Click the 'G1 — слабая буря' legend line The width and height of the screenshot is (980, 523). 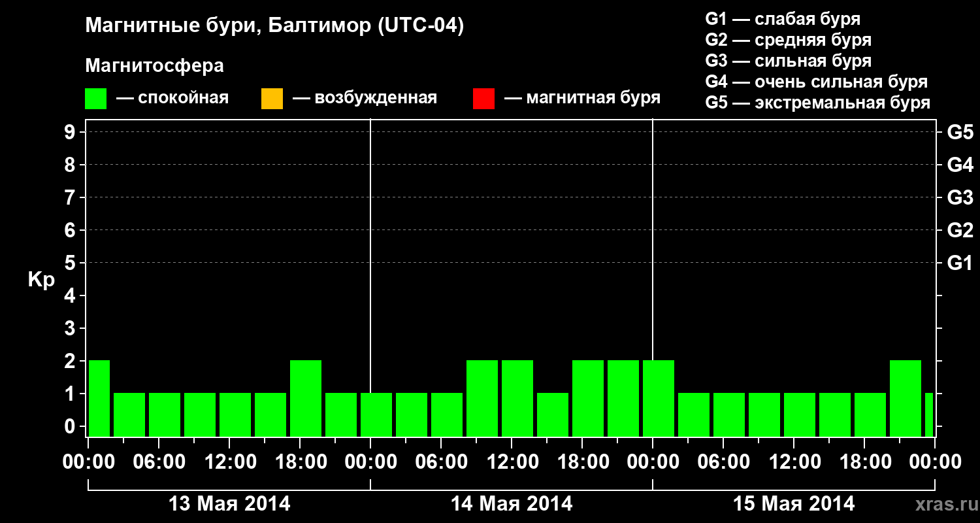(783, 18)
